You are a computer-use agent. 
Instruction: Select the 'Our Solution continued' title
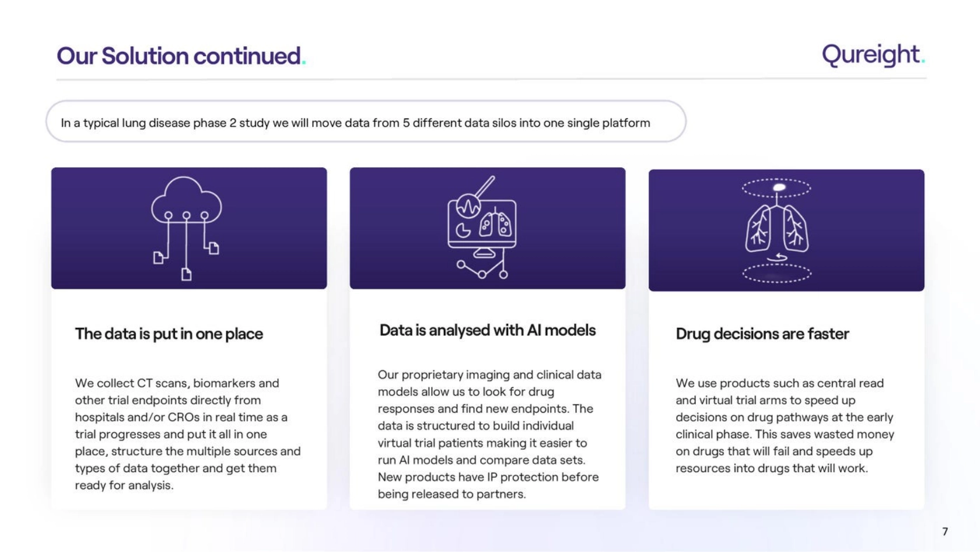pos(181,56)
